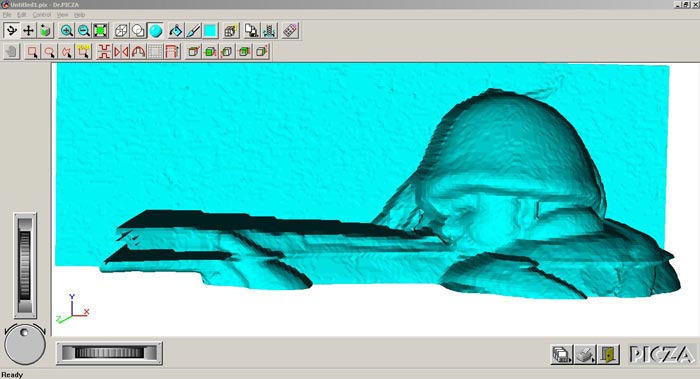Click the third cube icon with wireframe boxes
Viewport: 700px width, 379px height.
pos(227,51)
